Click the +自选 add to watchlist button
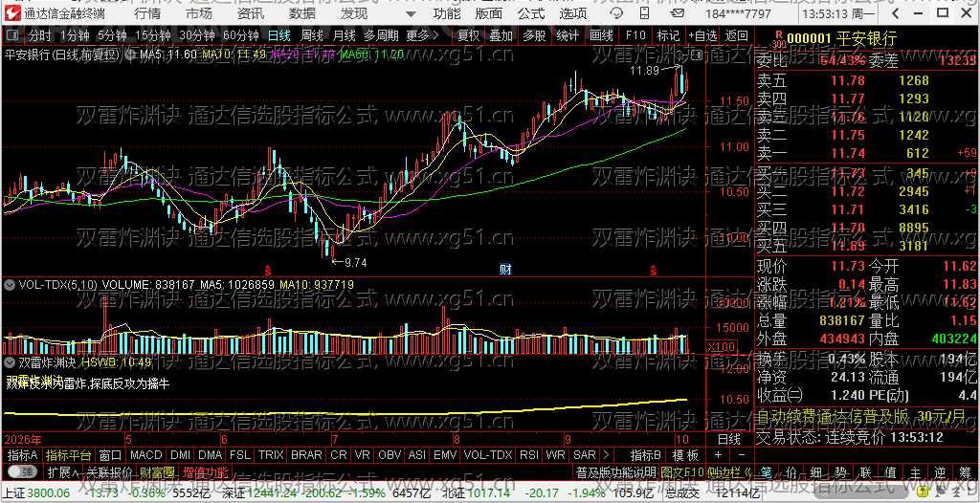This screenshot has width=980, height=503. [702, 35]
